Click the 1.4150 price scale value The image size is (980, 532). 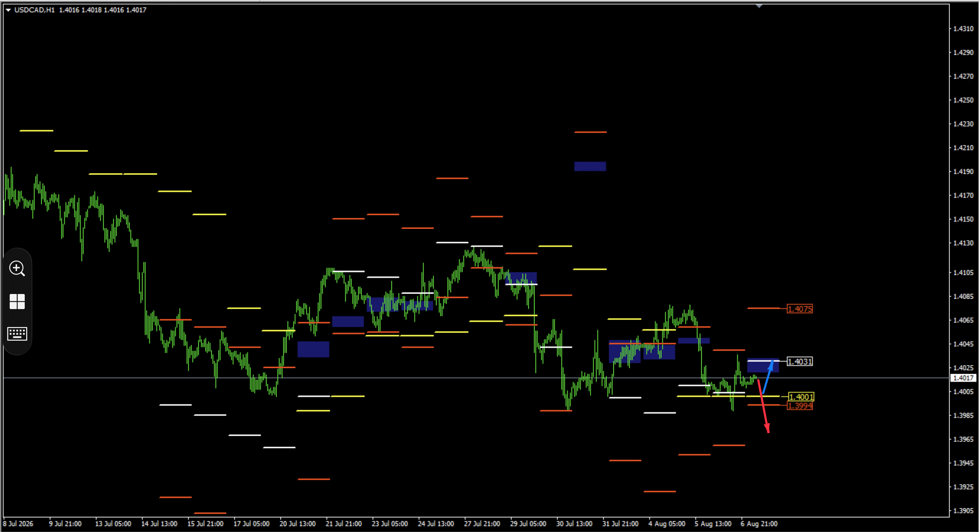(x=963, y=219)
